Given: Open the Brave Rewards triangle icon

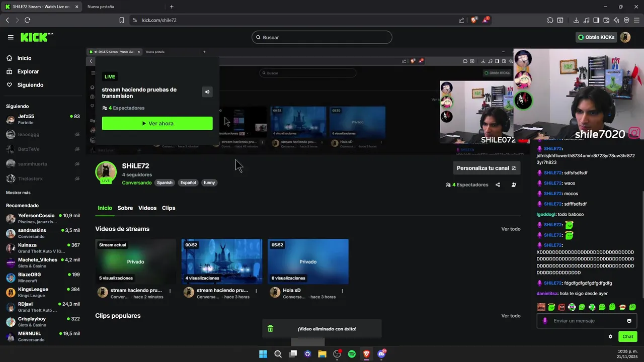Looking at the screenshot, I should coord(486,20).
